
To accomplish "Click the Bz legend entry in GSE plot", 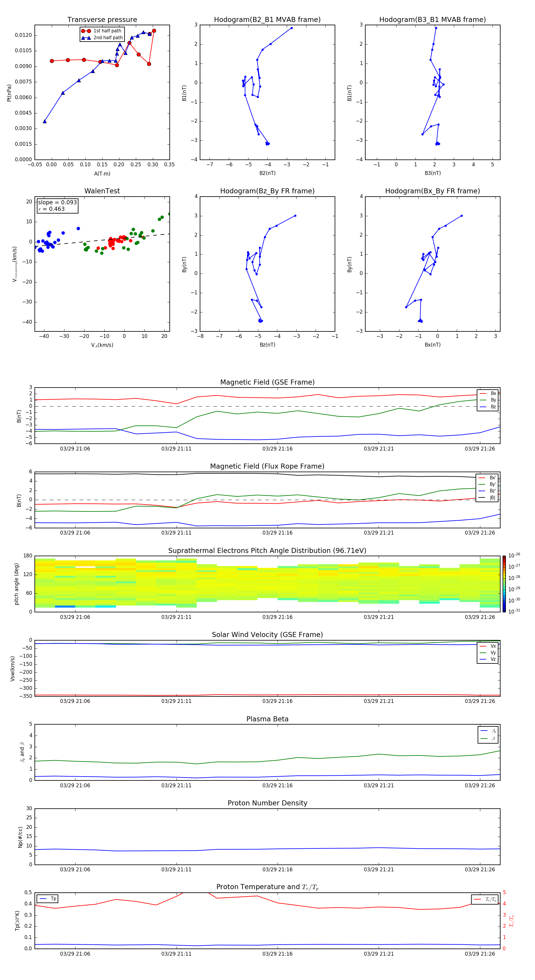I will tap(488, 407).
